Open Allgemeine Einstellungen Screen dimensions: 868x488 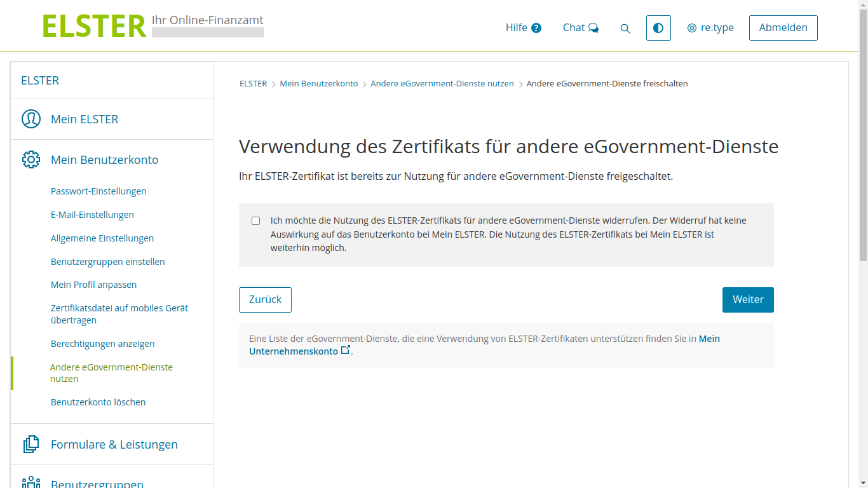click(x=102, y=238)
